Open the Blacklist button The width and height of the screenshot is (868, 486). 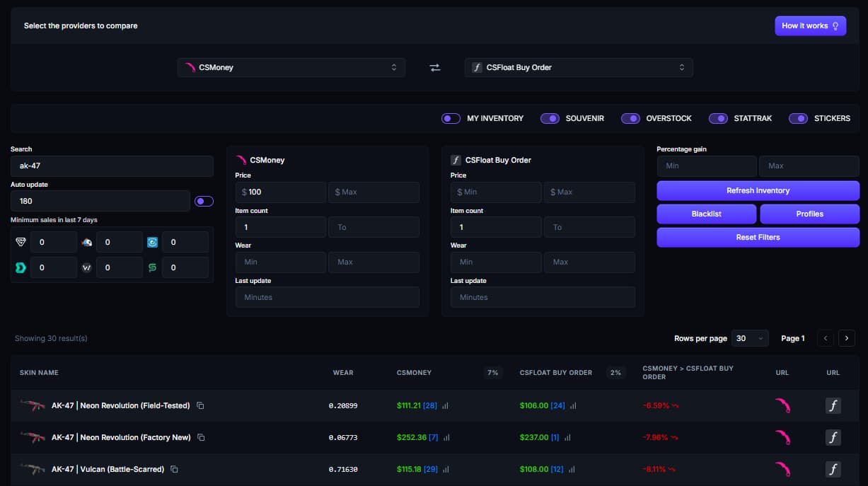(x=707, y=214)
